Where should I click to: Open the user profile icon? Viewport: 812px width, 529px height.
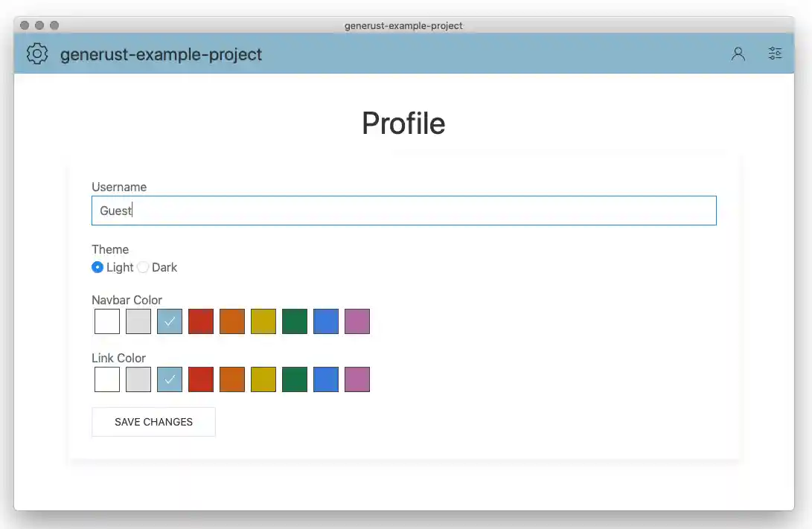point(738,53)
